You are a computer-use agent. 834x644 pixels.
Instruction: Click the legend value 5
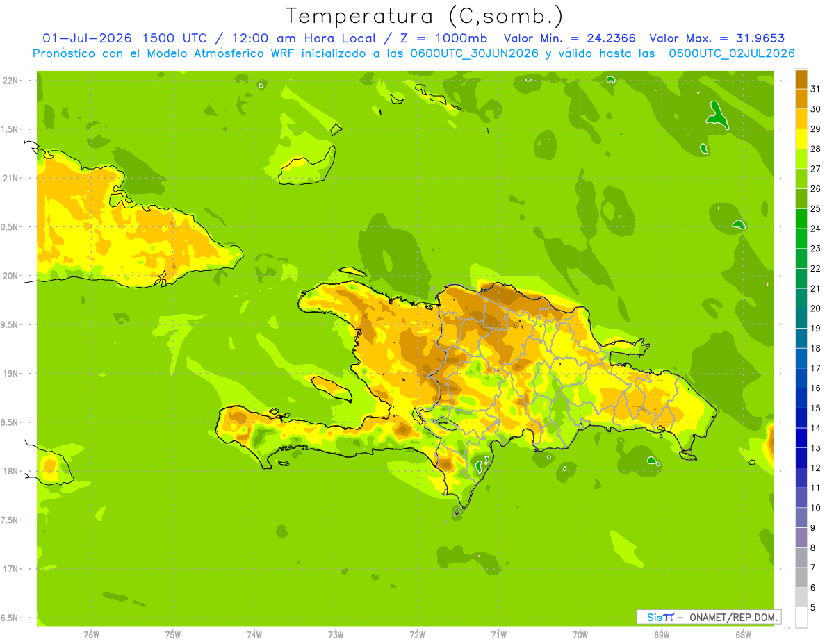pyautogui.click(x=813, y=608)
